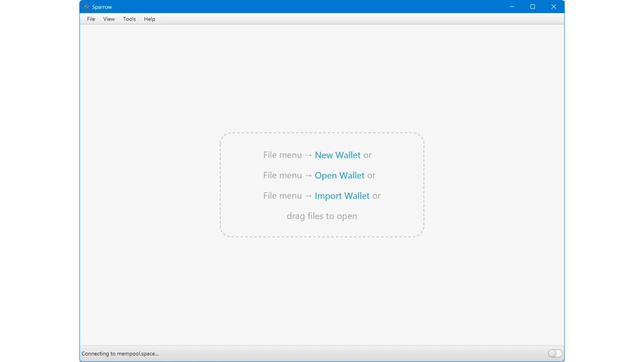
Task: Click the arrow before Open Wallet
Action: point(308,175)
